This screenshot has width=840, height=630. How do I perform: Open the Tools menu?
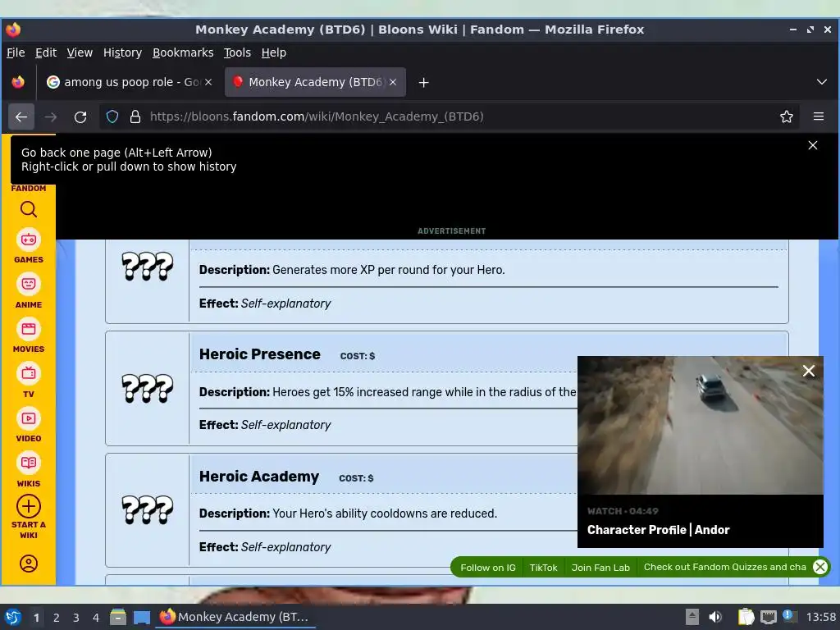(x=237, y=52)
